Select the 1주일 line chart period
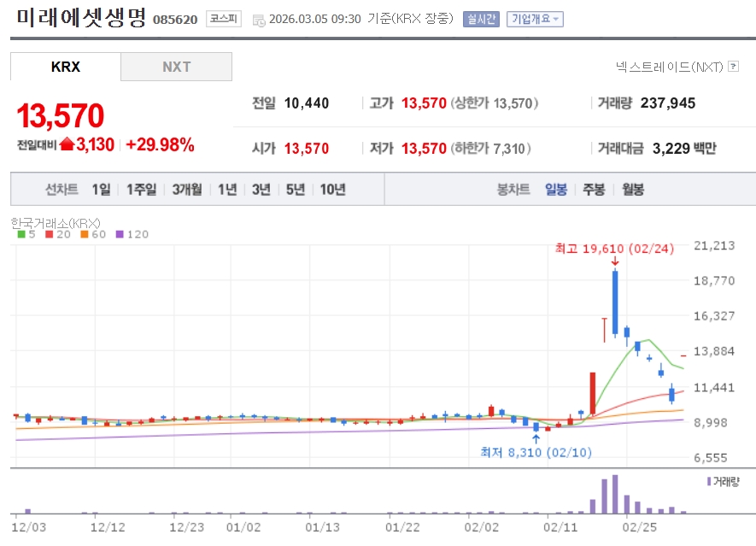756x546 pixels. (x=141, y=189)
